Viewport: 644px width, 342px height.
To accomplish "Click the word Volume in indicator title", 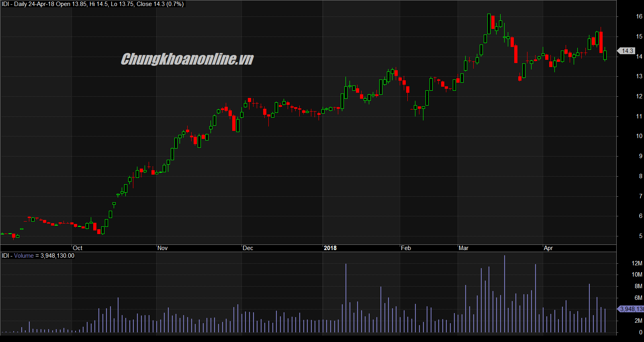I will coord(24,256).
